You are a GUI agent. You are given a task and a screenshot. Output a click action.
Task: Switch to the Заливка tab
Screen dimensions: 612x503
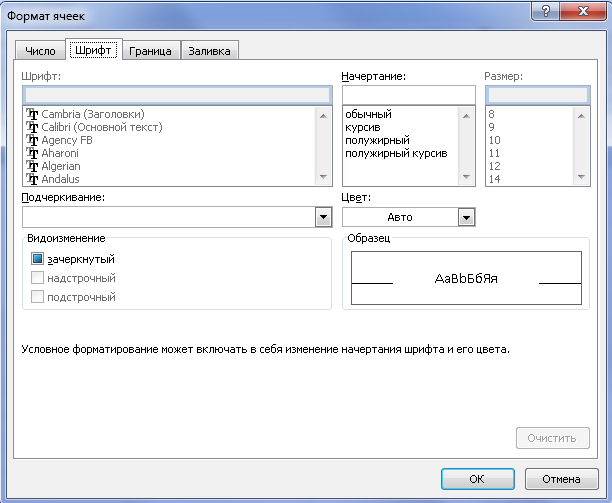tap(210, 51)
